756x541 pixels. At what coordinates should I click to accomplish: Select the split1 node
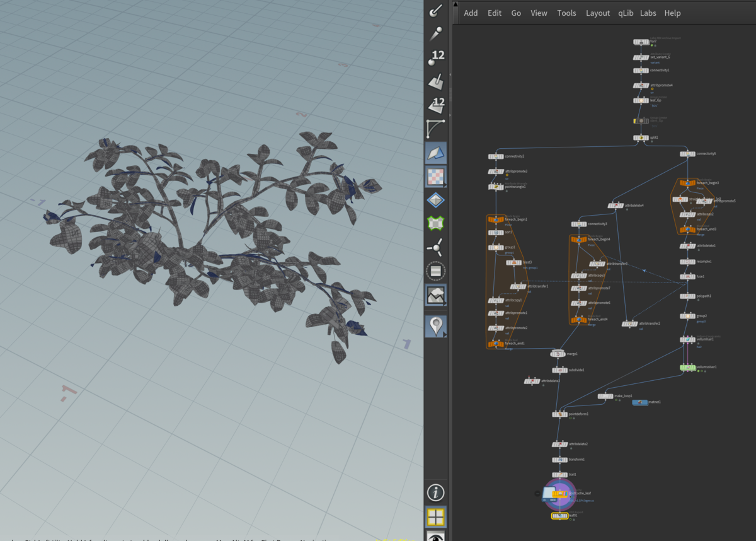point(641,137)
